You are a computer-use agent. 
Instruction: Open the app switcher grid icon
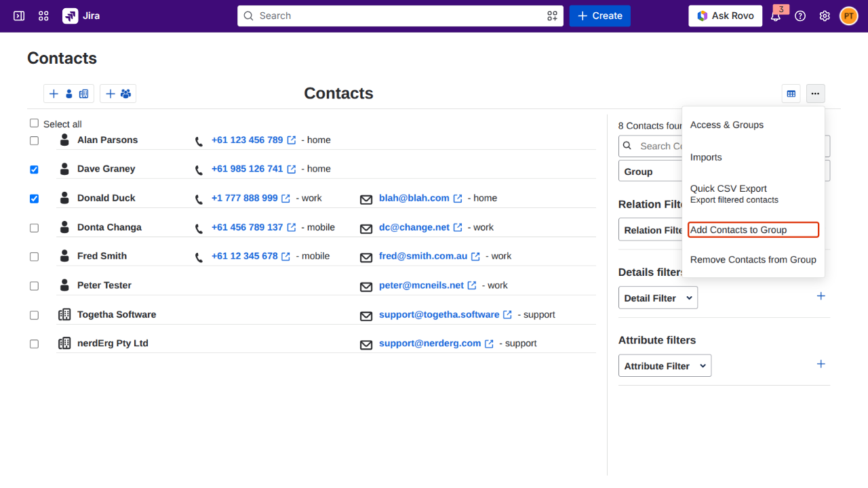43,16
